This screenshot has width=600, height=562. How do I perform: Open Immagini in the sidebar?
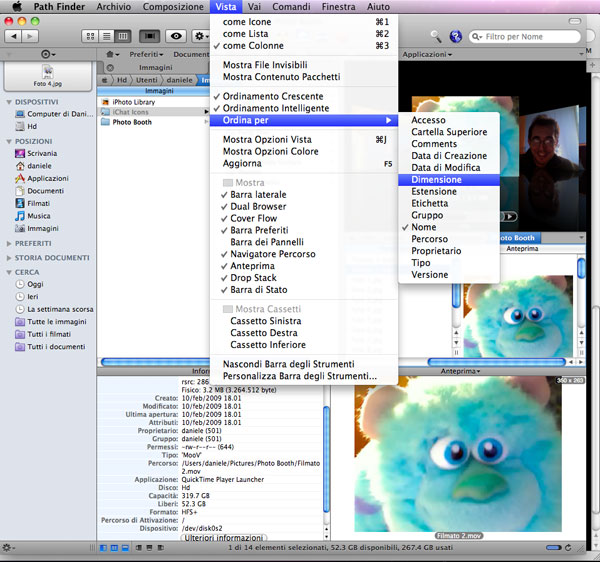pyautogui.click(x=37, y=228)
